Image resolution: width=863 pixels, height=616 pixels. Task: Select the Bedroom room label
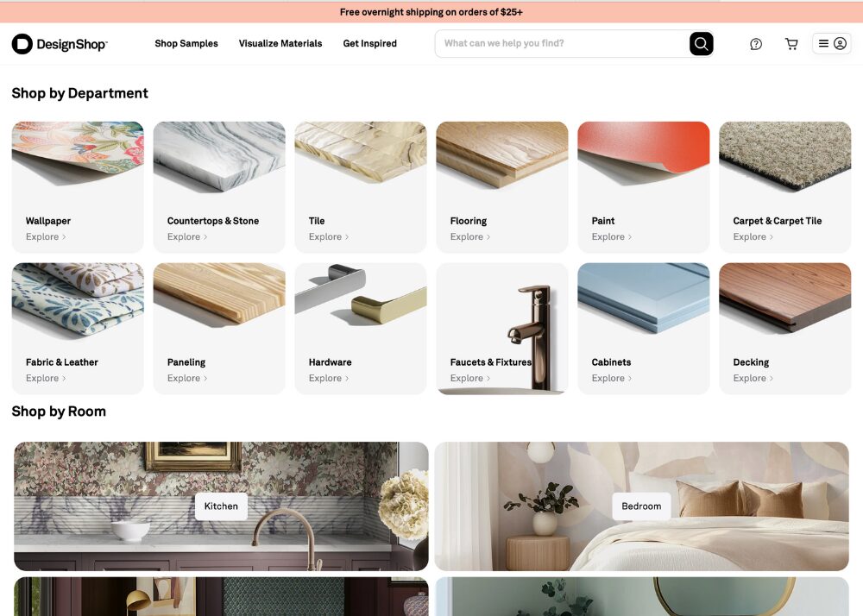coord(641,506)
